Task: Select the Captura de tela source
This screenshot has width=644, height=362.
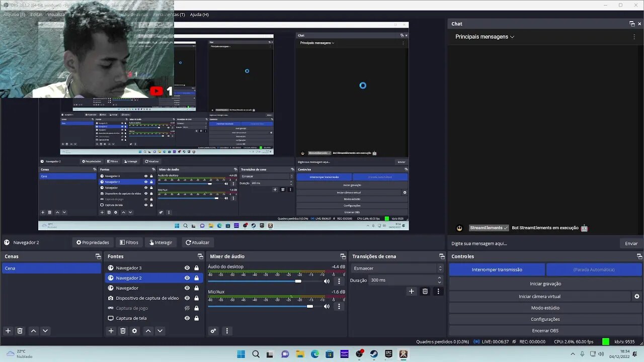Action: coord(131,318)
